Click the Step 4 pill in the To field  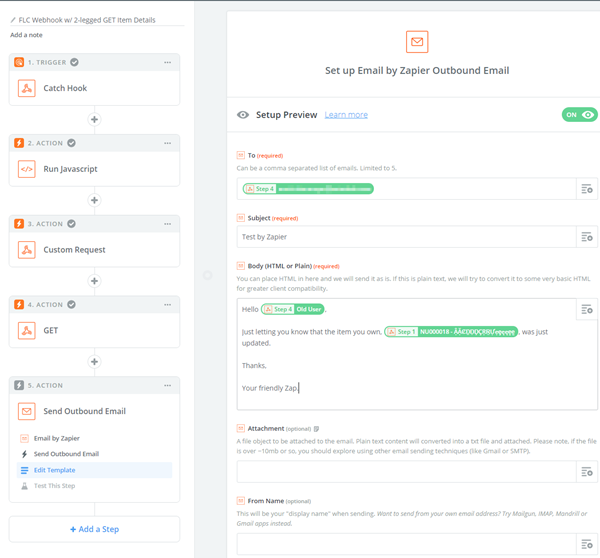pos(308,189)
